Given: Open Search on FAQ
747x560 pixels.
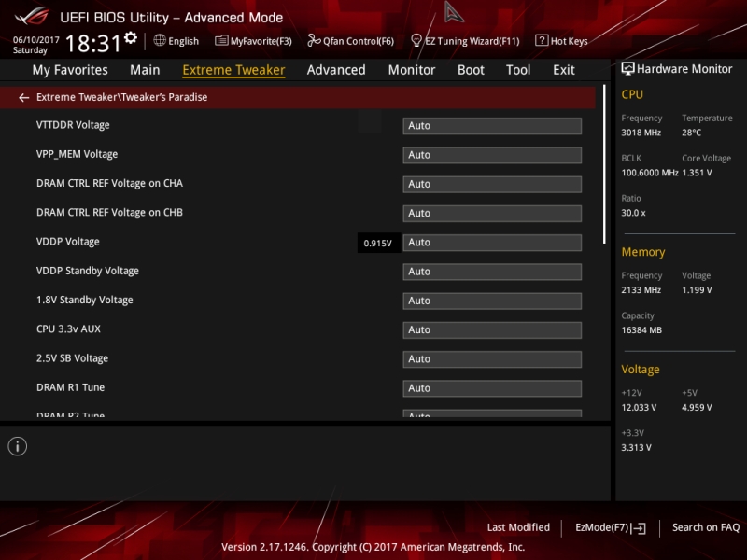Looking at the screenshot, I should (706, 527).
